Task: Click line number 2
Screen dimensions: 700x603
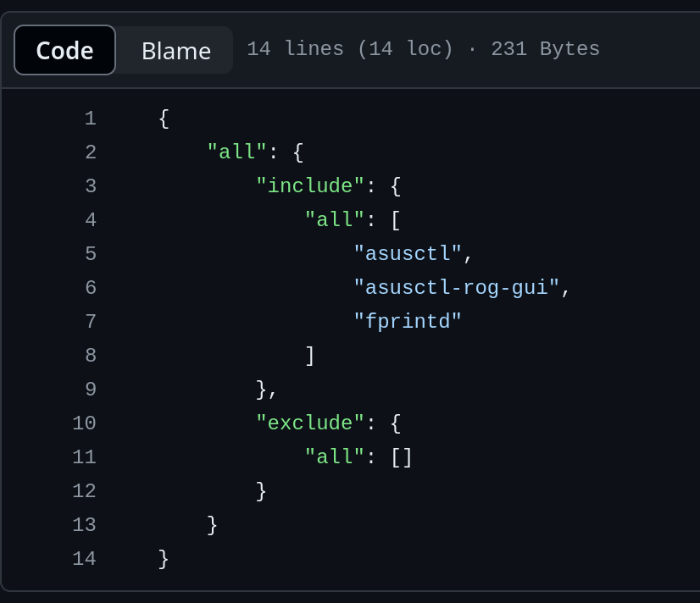Action: (90, 152)
